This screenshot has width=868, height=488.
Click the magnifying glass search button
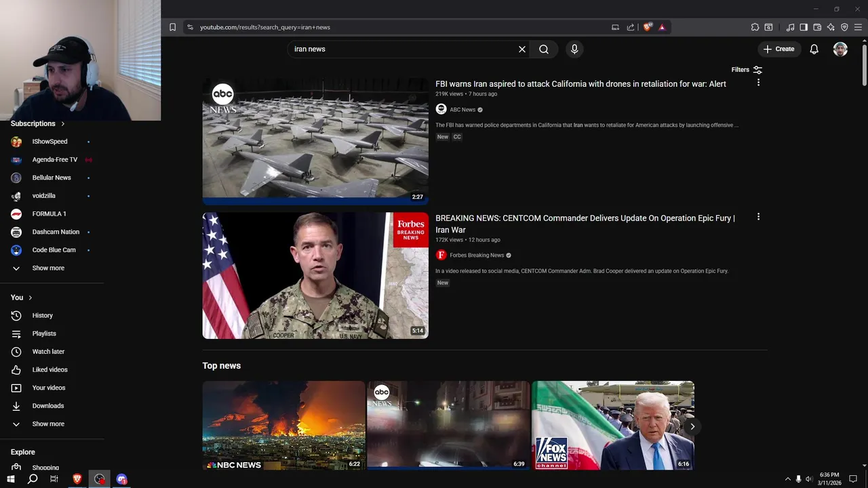click(x=544, y=49)
